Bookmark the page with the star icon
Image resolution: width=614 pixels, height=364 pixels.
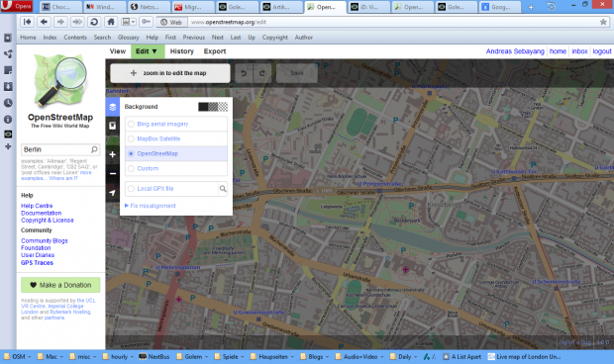coord(603,22)
